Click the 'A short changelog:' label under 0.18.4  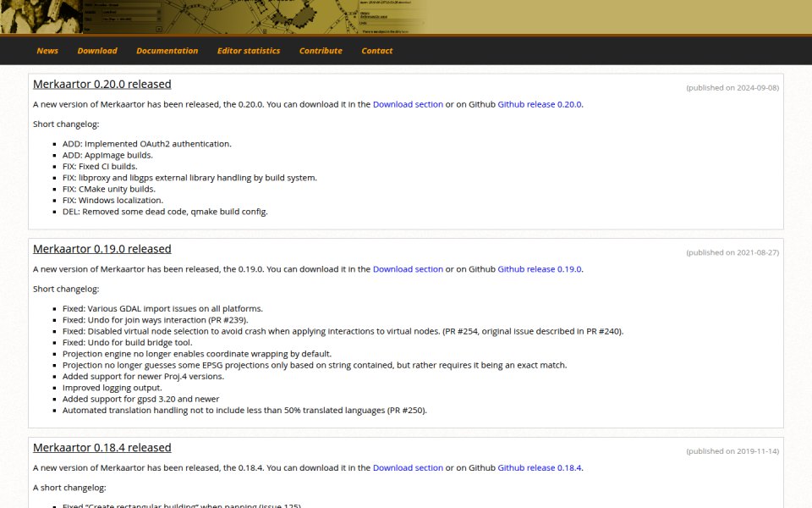[69, 488]
